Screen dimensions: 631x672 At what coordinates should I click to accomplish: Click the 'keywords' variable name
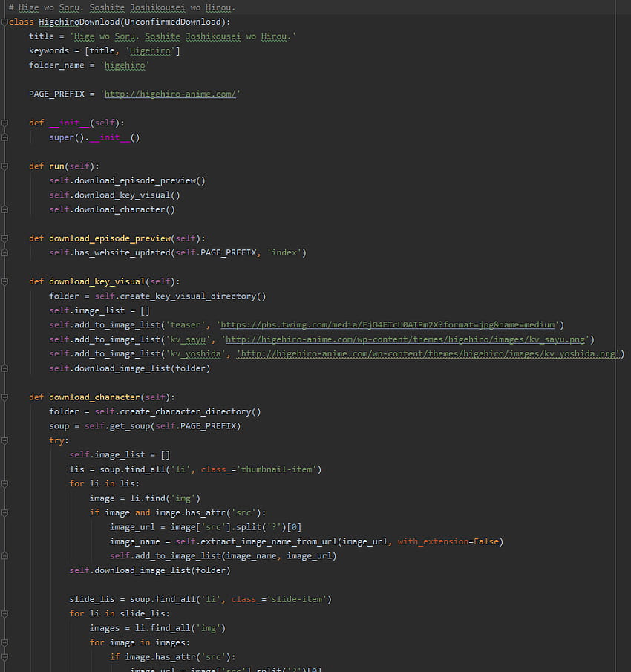(x=49, y=50)
